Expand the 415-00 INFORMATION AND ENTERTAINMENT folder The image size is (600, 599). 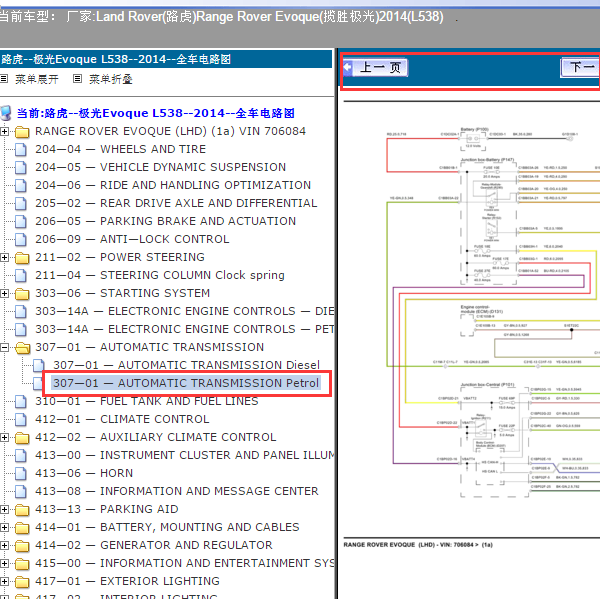point(4,563)
